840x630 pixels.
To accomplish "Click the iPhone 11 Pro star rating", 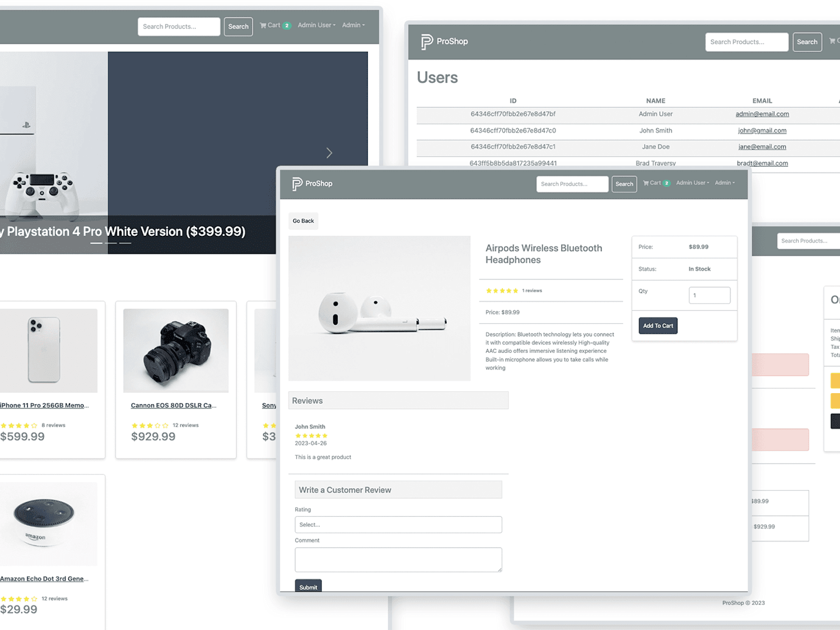I will [19, 426].
